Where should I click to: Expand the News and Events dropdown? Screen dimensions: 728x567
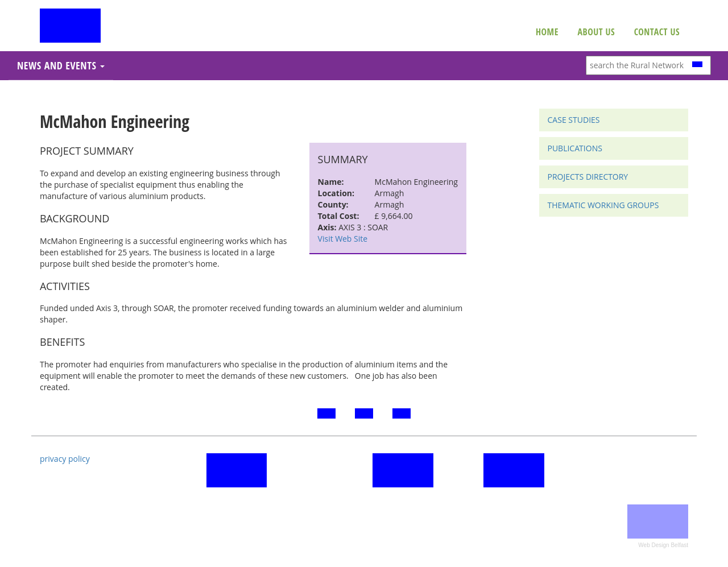61,66
